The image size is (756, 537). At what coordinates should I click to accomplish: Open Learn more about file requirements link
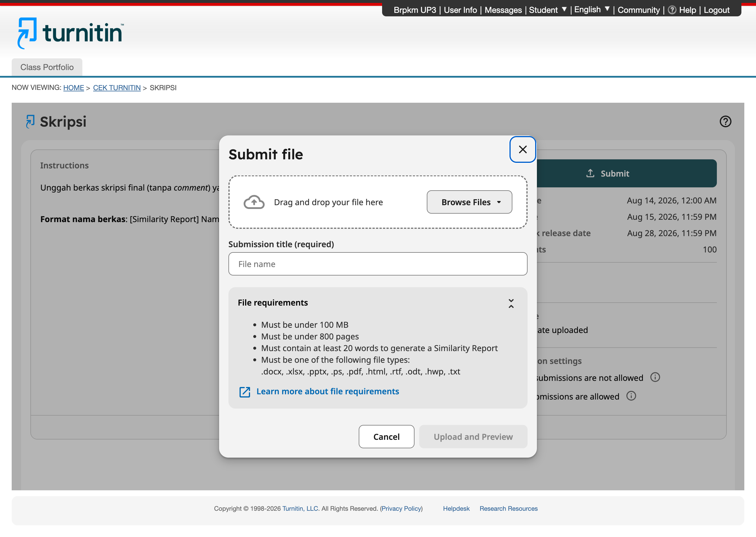click(327, 391)
